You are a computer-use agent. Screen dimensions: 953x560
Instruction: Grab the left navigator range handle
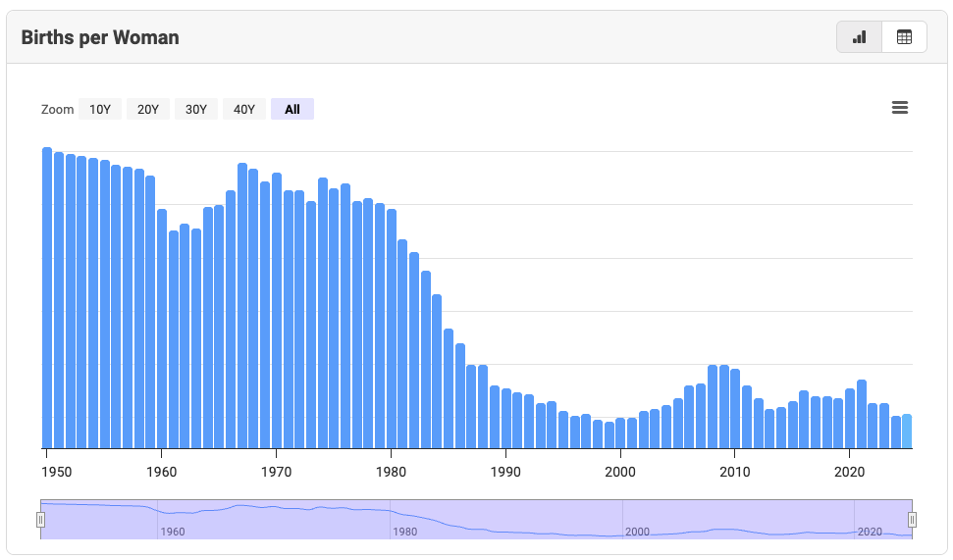[x=40, y=520]
